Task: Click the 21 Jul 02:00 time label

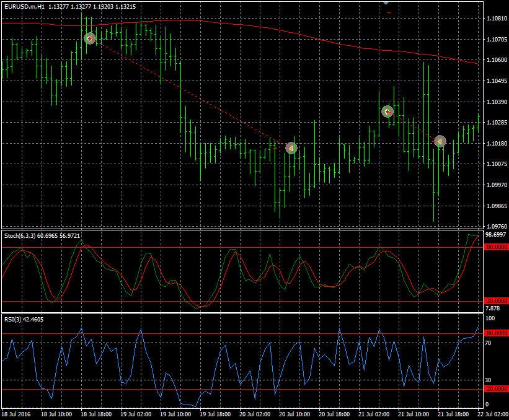Action: pos(374,414)
